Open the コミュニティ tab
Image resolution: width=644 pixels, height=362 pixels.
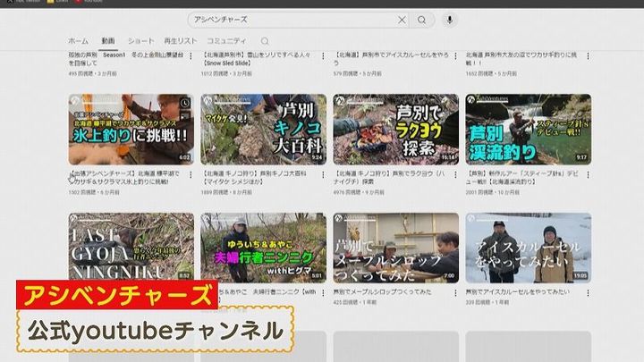[x=226, y=41]
